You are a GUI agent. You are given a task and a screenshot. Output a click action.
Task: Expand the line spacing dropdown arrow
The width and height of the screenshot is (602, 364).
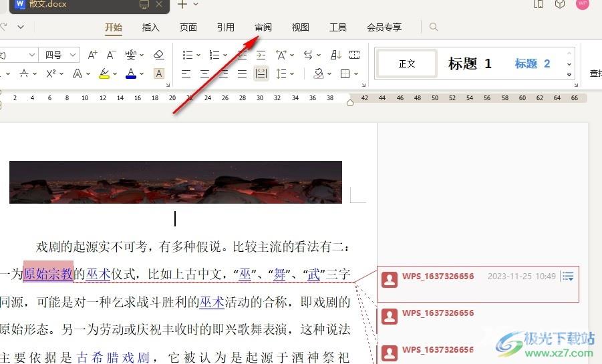292,73
